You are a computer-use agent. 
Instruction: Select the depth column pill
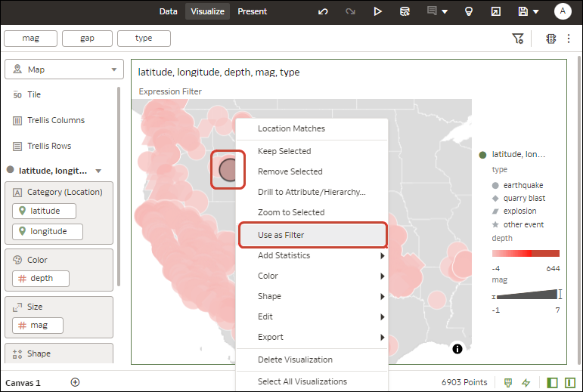click(x=41, y=279)
